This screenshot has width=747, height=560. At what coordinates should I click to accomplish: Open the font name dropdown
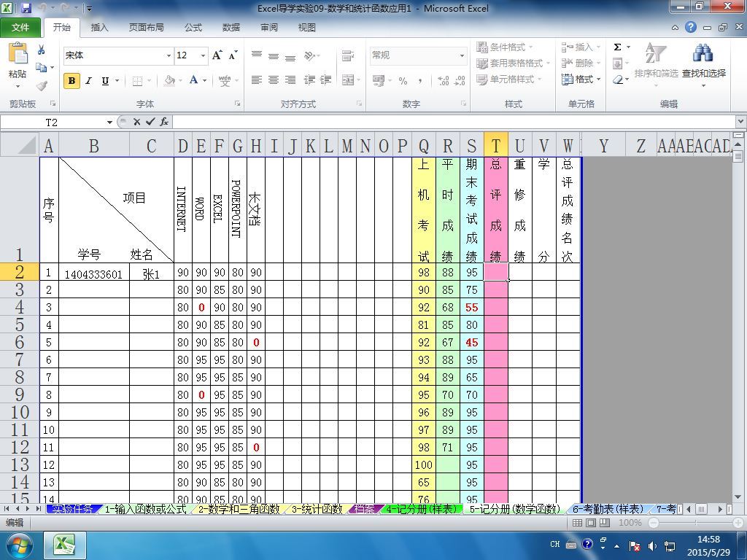click(x=169, y=55)
